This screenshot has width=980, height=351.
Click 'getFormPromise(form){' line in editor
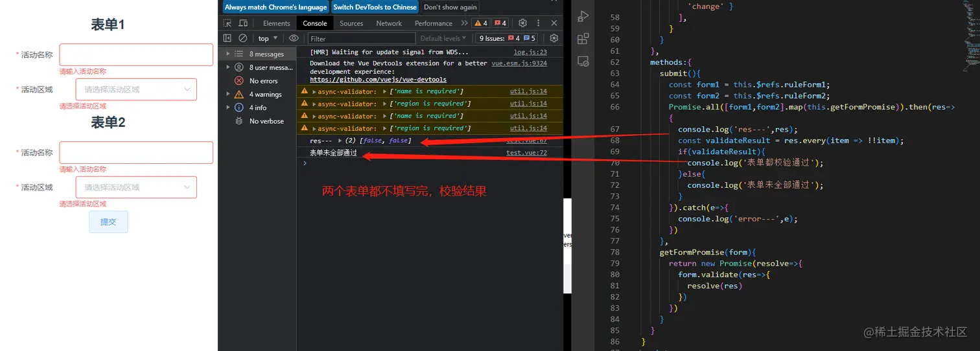[708, 252]
